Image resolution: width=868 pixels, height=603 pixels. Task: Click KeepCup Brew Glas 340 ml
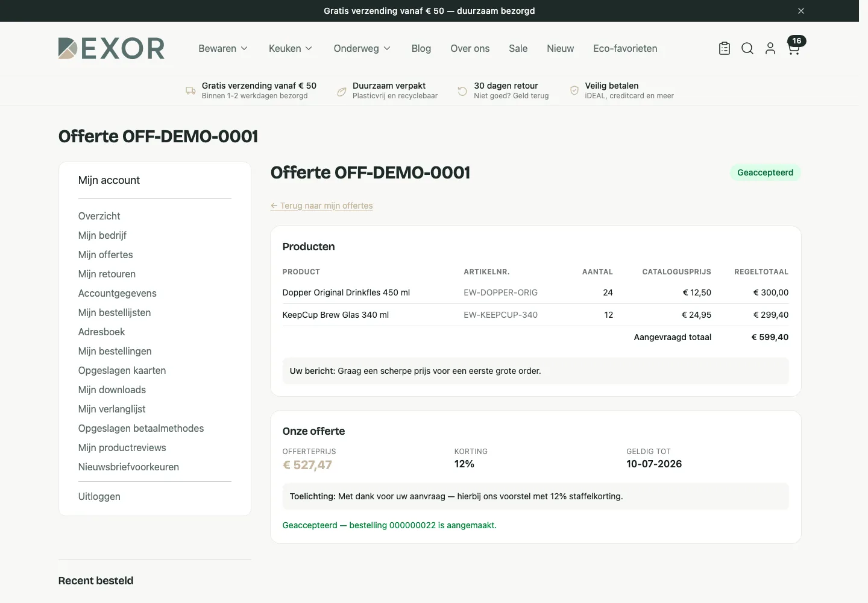[x=336, y=315]
